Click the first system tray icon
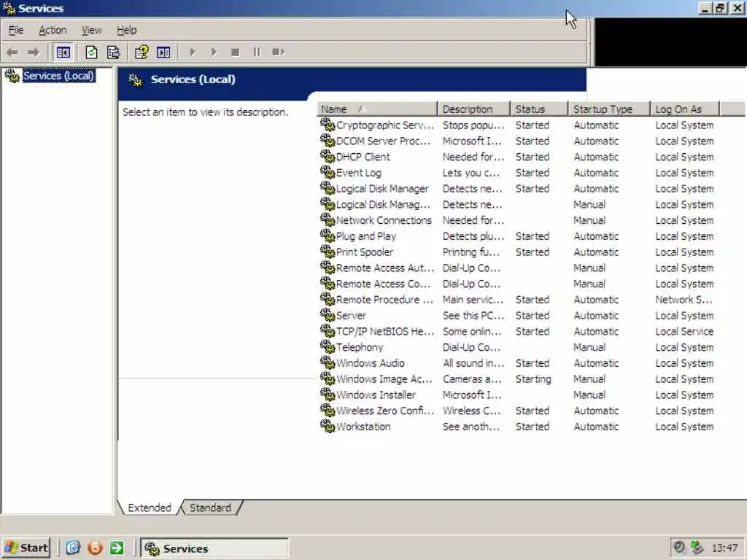Image resolution: width=747 pixels, height=560 pixels. (x=679, y=548)
